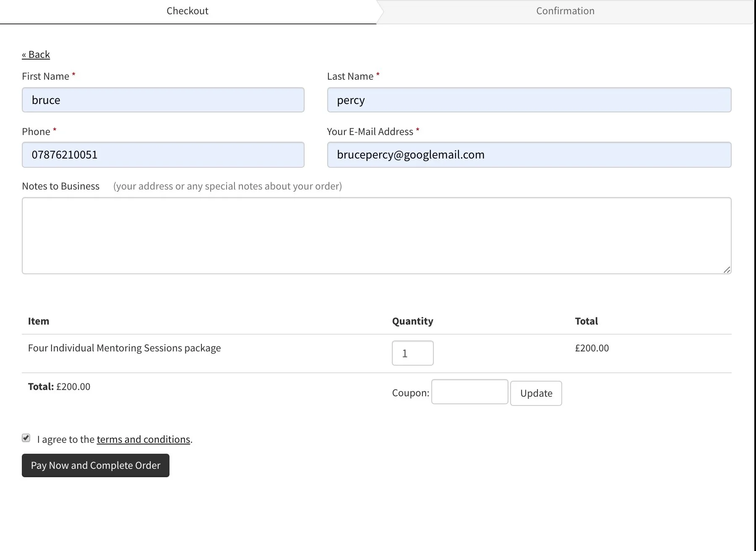Uncheck the terms agreement checkbox

click(x=26, y=438)
